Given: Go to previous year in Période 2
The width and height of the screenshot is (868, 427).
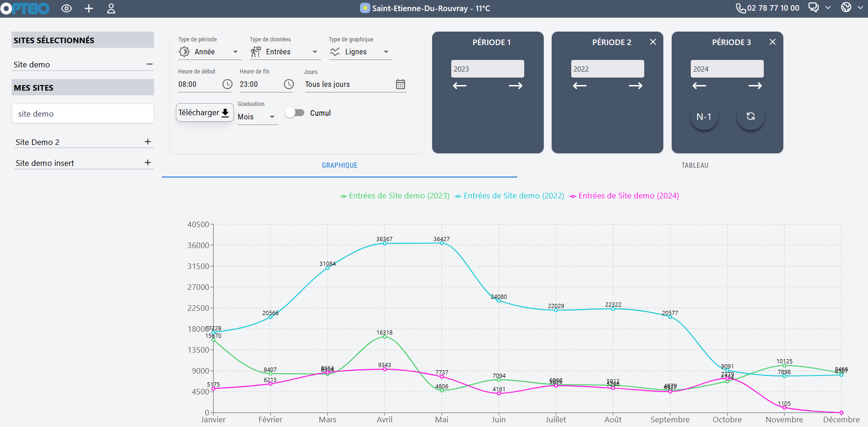Looking at the screenshot, I should (580, 86).
